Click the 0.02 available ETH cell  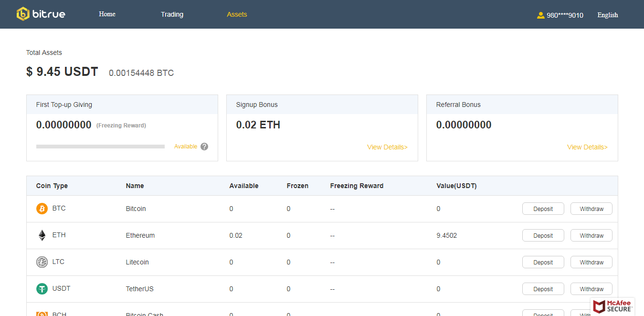pyautogui.click(x=236, y=235)
